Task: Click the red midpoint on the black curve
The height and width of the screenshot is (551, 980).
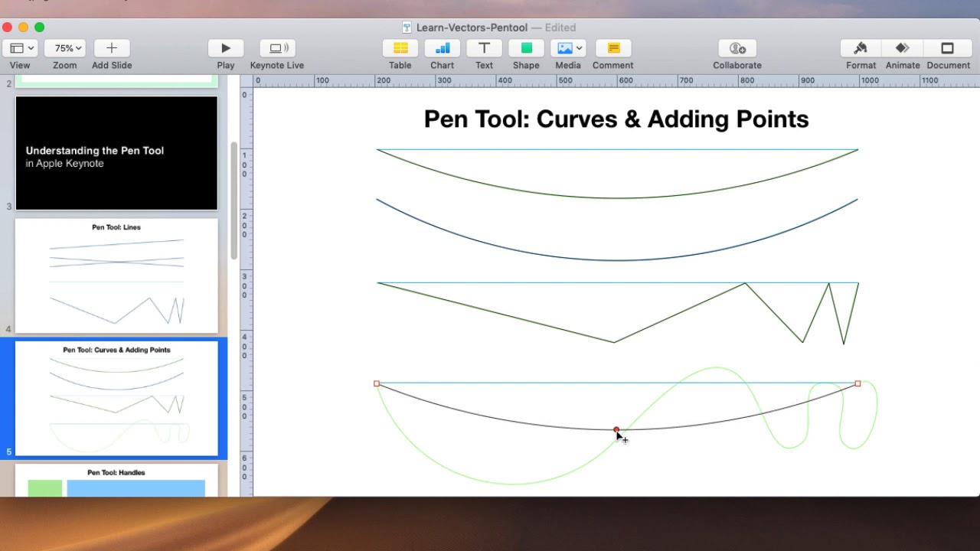Action: [616, 430]
